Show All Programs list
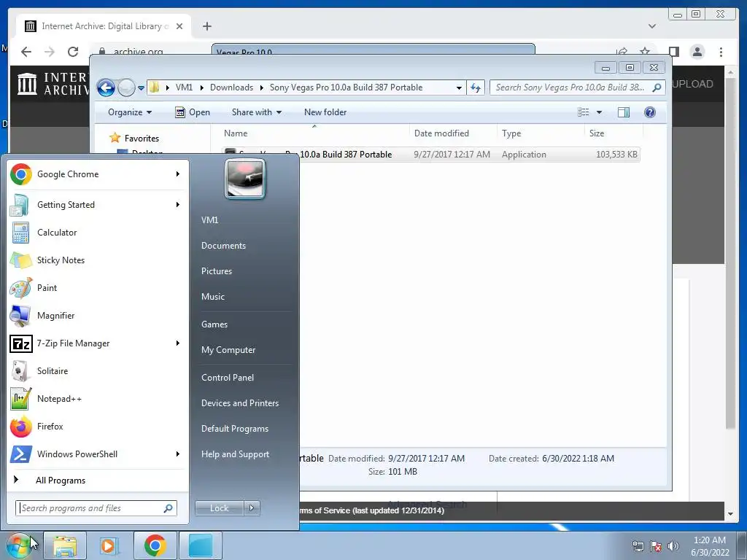 pos(61,481)
